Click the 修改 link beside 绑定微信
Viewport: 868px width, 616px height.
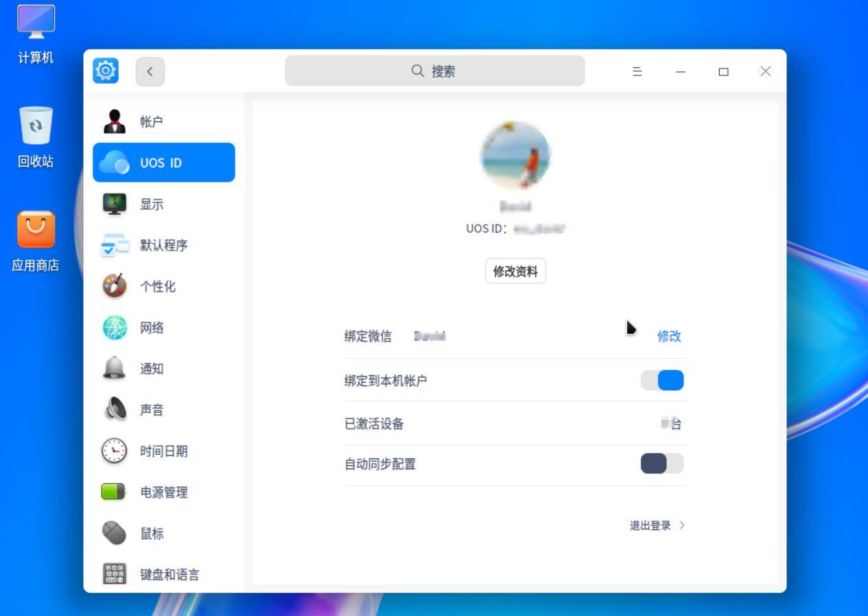pyautogui.click(x=668, y=336)
